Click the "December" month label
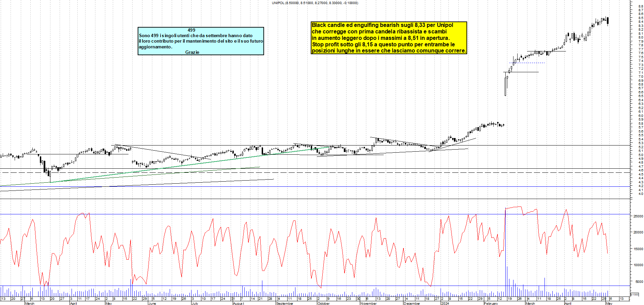Screen dimensions: 644x305 (412, 303)
